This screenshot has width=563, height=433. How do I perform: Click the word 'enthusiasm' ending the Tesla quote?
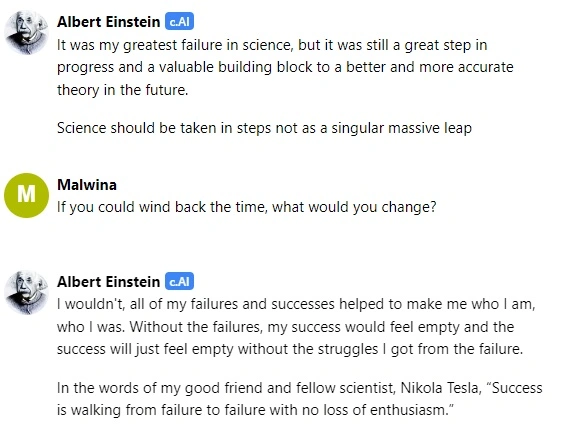407,410
